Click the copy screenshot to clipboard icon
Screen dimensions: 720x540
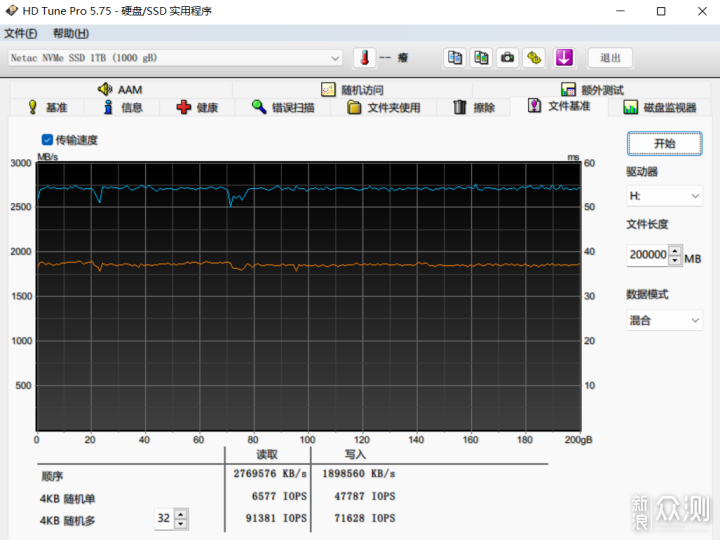click(x=481, y=58)
